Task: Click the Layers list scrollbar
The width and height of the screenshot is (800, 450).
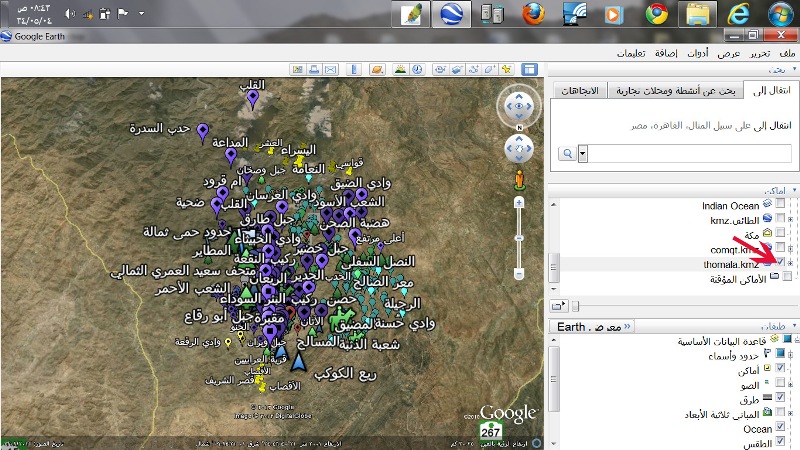Action: tap(554, 379)
